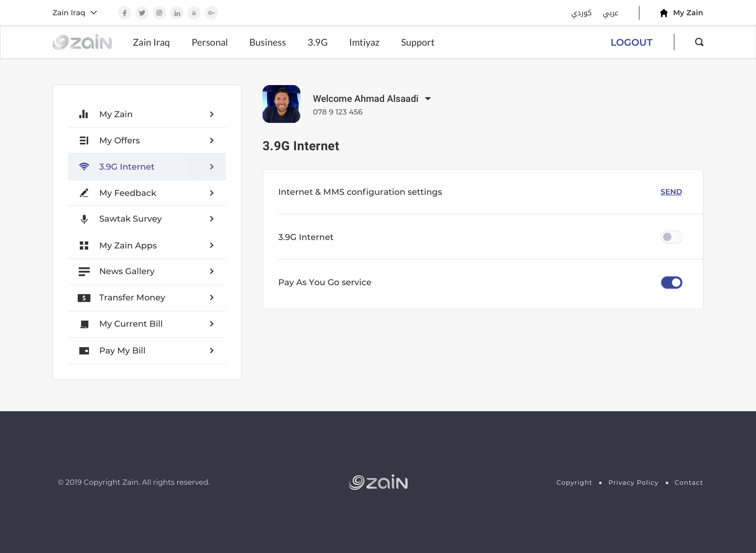Open the 3.9G navigation menu
Screen dimensions: 756x553
(318, 43)
